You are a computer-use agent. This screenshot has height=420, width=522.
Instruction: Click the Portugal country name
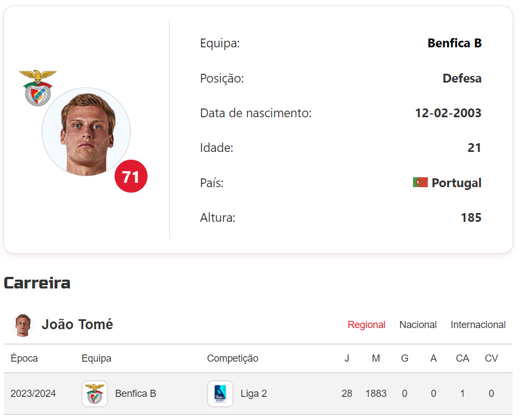[x=456, y=183]
